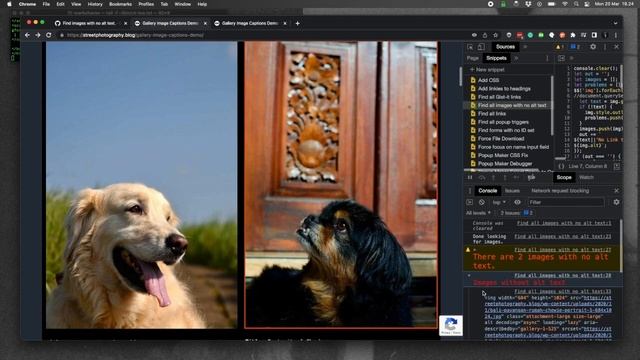
Task: Open JavaScript context top dropdown
Action: tap(499, 202)
